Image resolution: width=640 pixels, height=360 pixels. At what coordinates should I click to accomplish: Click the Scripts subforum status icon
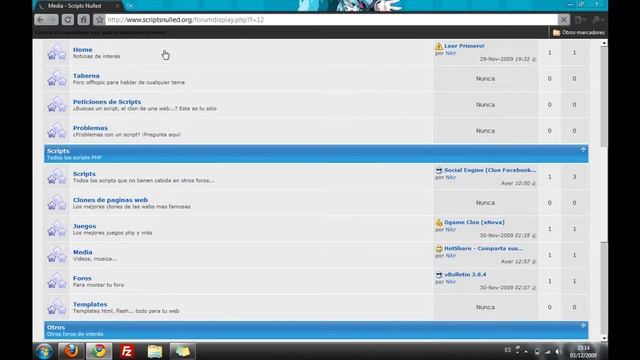click(57, 177)
